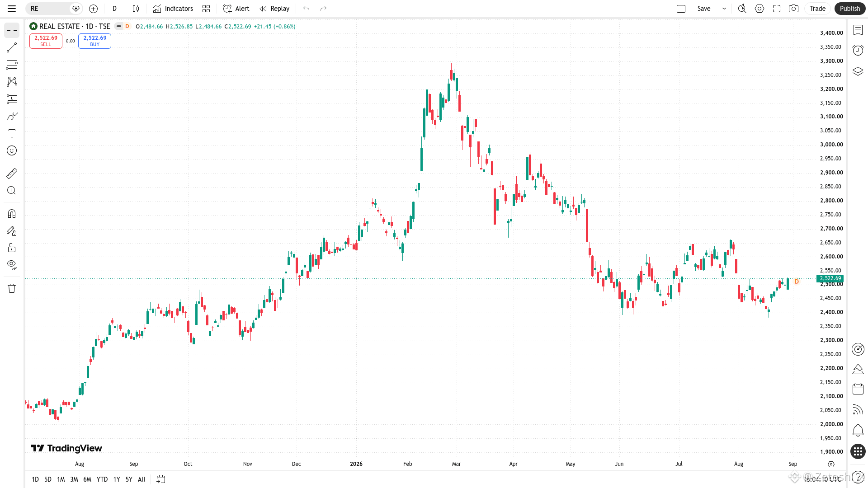Open the apps grid menu

pyautogui.click(x=858, y=451)
